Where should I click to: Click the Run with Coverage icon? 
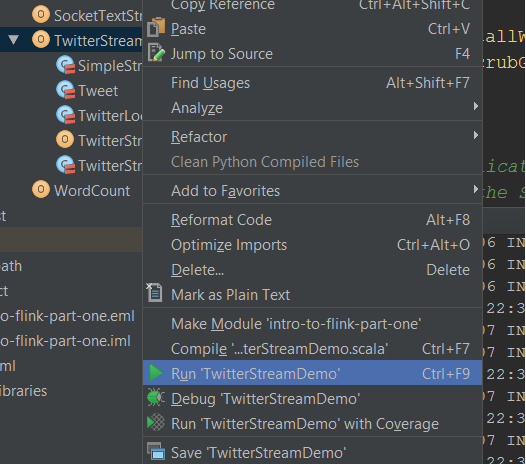(156, 422)
